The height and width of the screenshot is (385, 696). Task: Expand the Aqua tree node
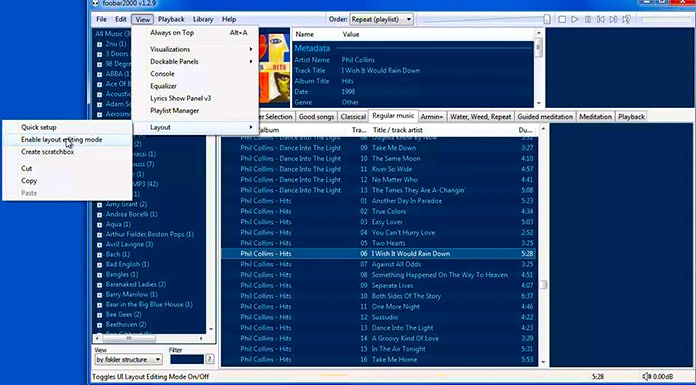tap(99, 225)
